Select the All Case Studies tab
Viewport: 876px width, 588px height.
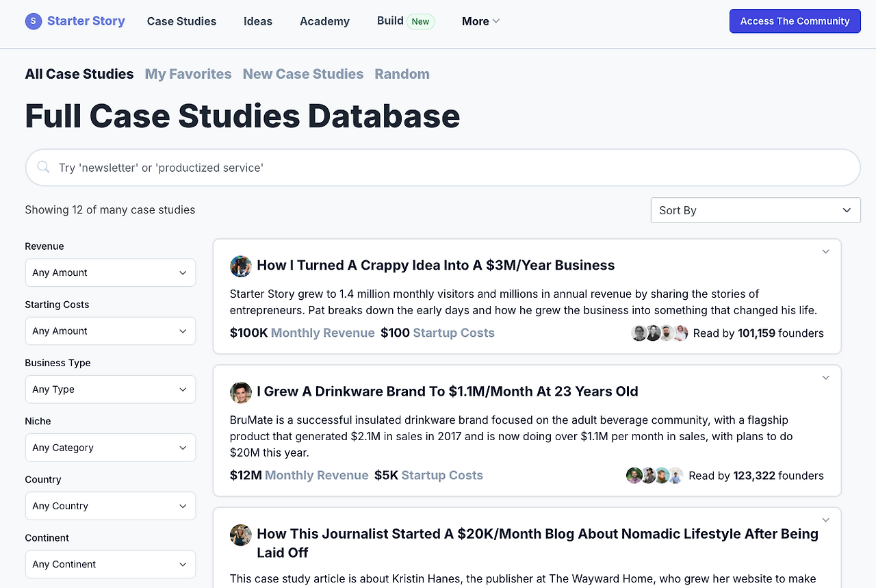click(79, 74)
